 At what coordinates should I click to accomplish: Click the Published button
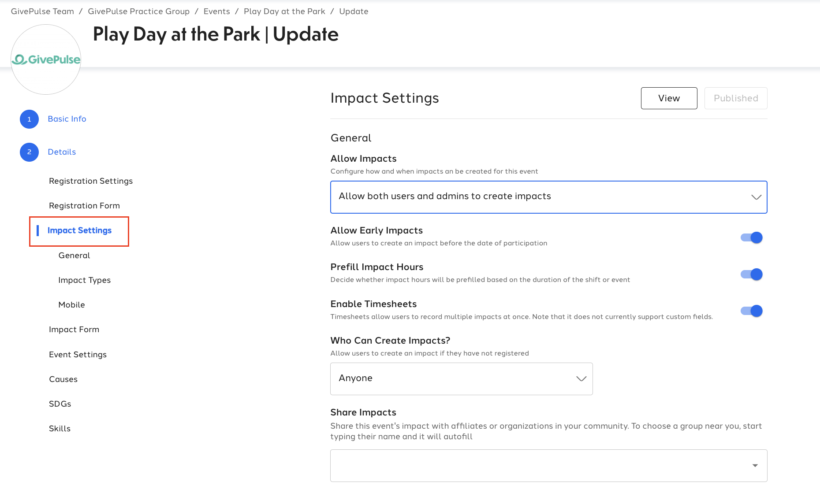tap(736, 98)
